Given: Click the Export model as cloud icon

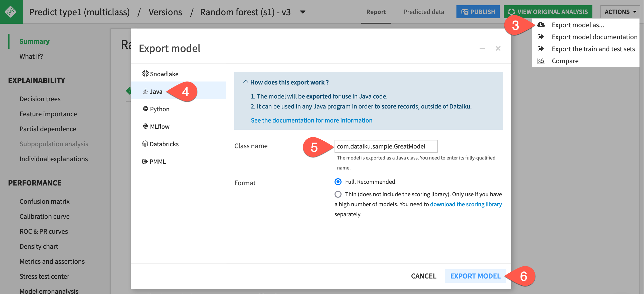Looking at the screenshot, I should pos(541,25).
